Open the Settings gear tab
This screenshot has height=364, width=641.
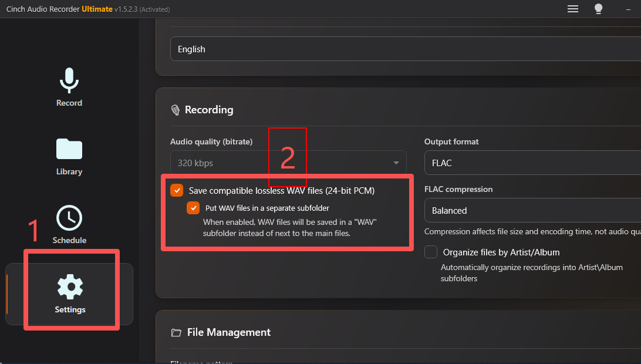tap(70, 294)
